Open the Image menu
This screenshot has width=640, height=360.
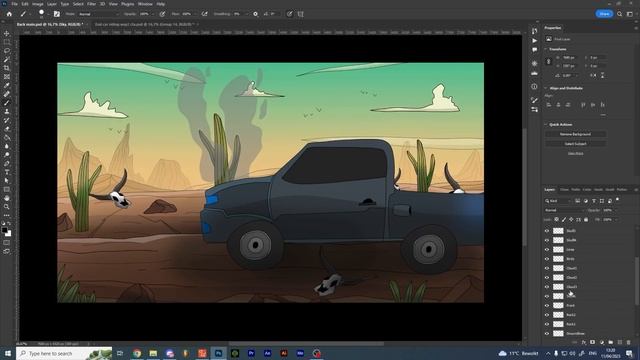tap(38, 4)
